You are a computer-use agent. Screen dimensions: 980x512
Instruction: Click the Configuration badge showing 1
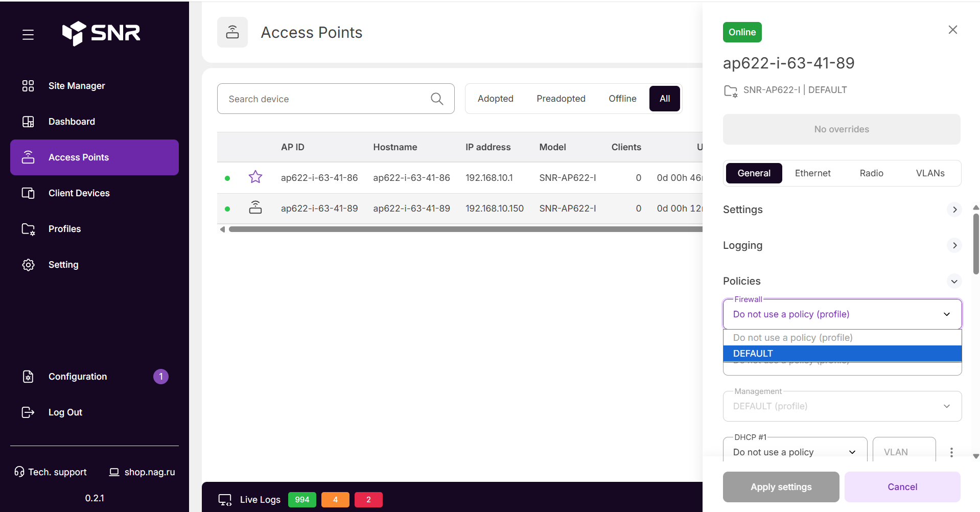161,377
